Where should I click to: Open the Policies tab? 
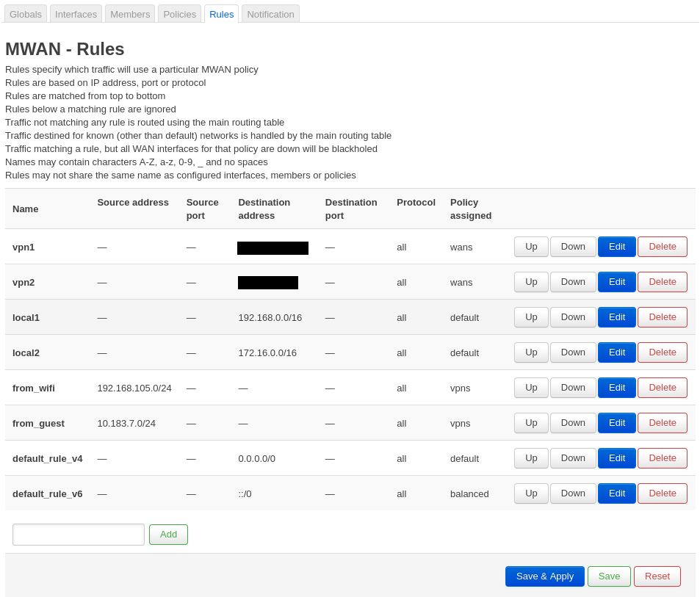point(179,14)
